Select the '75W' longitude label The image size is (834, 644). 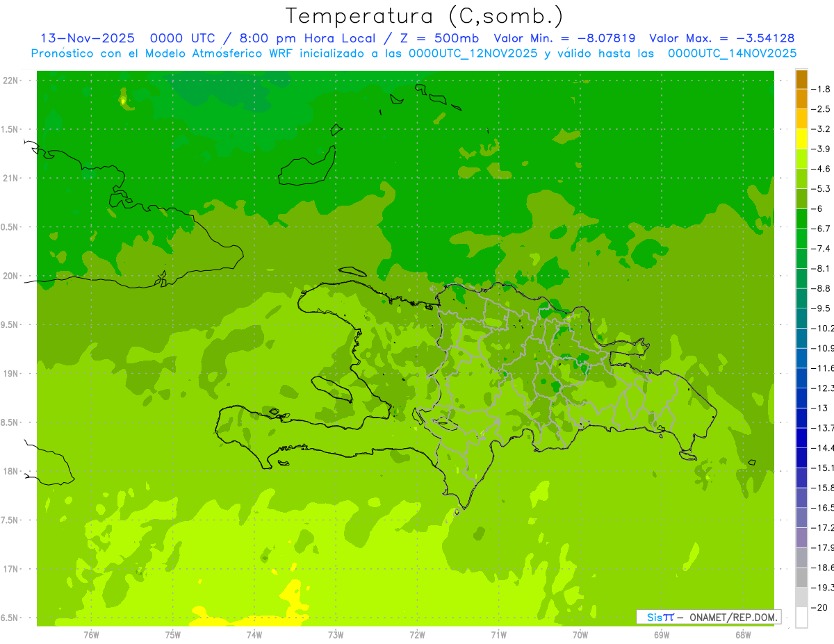coord(173,635)
